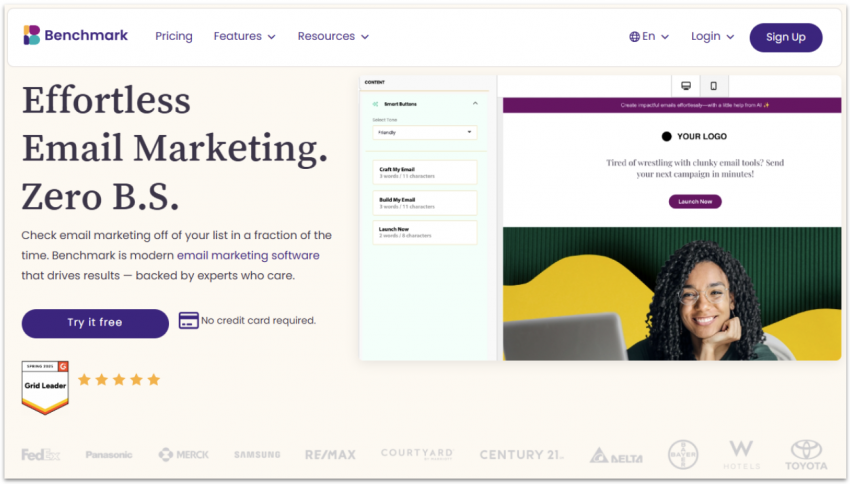Click the Courtyard logo

click(417, 454)
